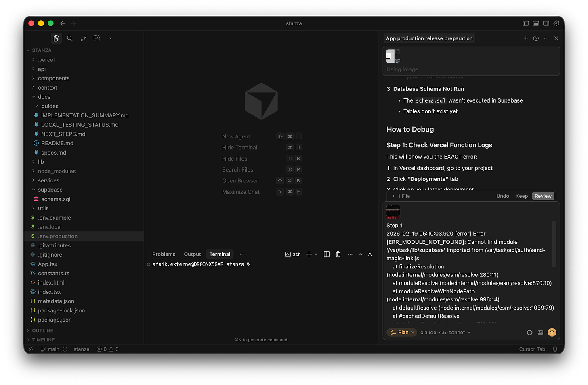
Task: Click the Review button for the changed file
Action: 543,196
